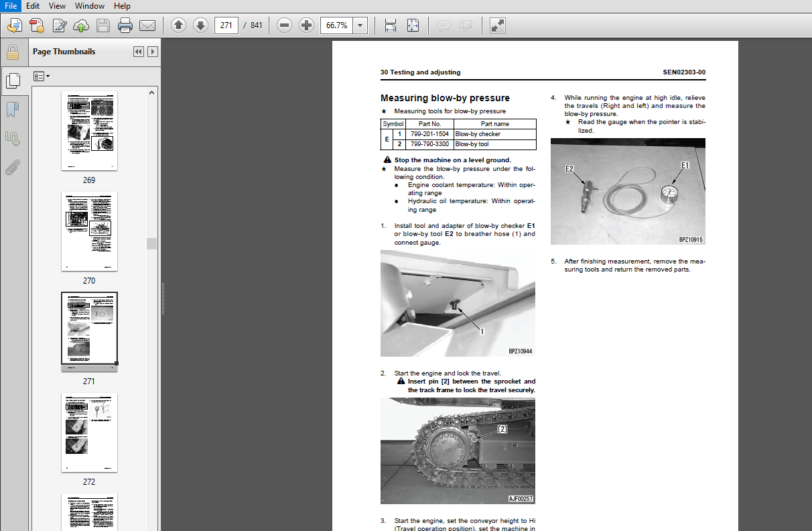This screenshot has width=812, height=531.
Task: Toggle the Page Thumbnails panel icon
Action: click(x=12, y=81)
